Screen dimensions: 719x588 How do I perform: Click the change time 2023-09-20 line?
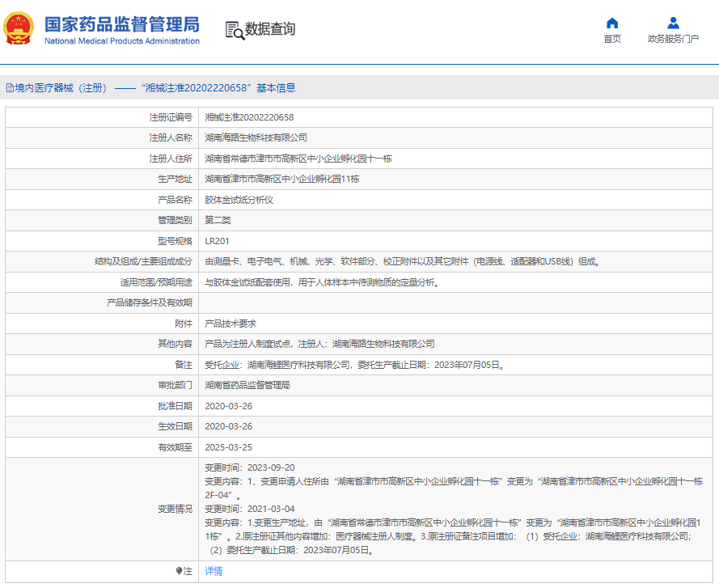click(x=250, y=467)
